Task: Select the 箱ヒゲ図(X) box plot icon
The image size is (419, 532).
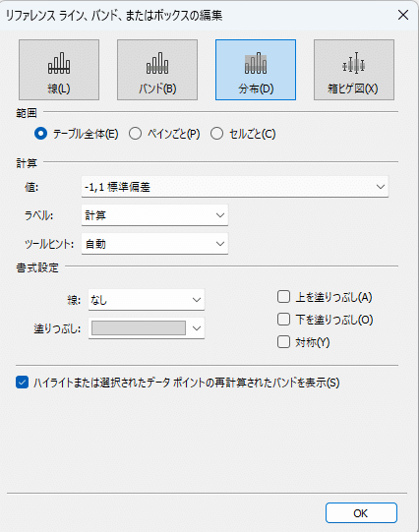Action: pos(354,70)
